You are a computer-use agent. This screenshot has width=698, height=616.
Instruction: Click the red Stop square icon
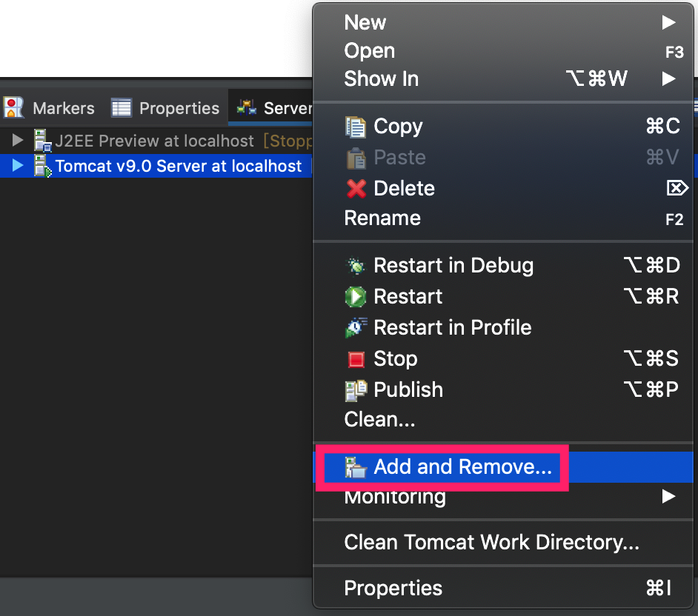[356, 359]
